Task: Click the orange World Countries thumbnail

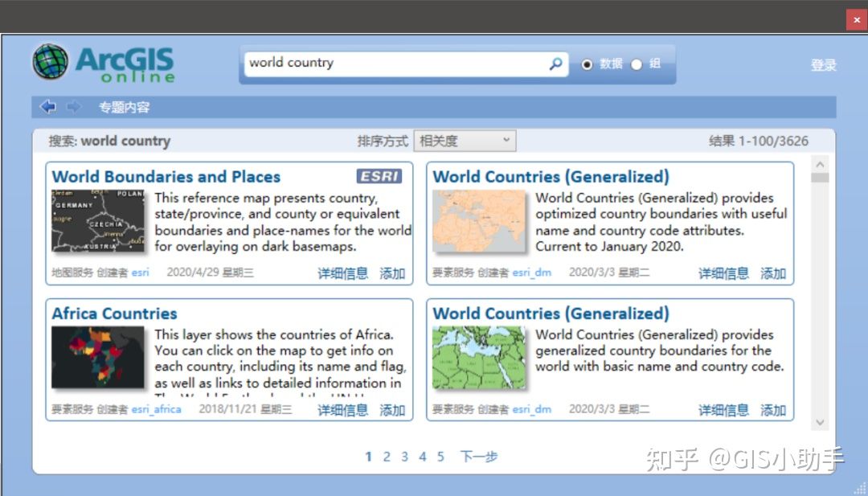Action: click(x=479, y=221)
